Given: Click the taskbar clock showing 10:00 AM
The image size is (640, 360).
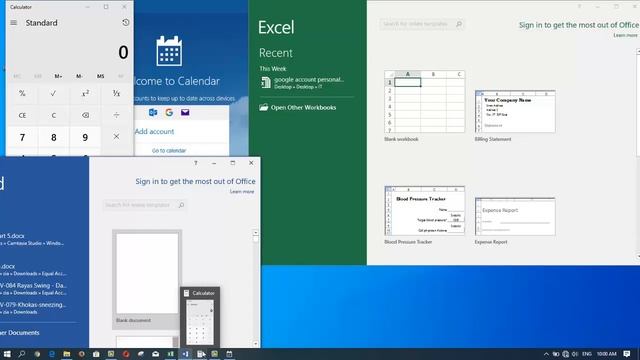Looking at the screenshot, I should [x=607, y=354].
